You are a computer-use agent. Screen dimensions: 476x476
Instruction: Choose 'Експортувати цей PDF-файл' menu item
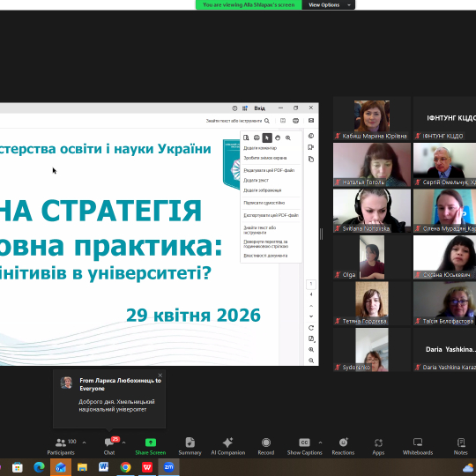tap(271, 215)
